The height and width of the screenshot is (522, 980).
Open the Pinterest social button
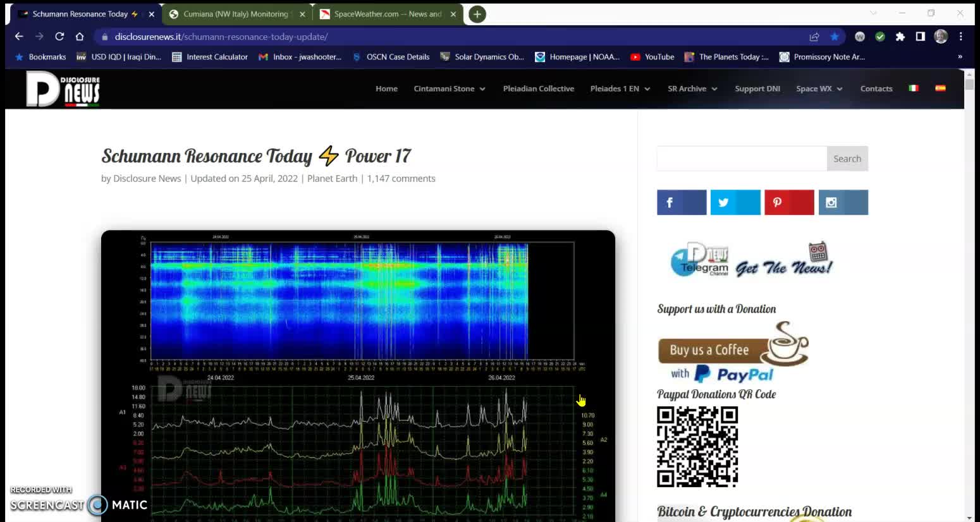pyautogui.click(x=789, y=202)
